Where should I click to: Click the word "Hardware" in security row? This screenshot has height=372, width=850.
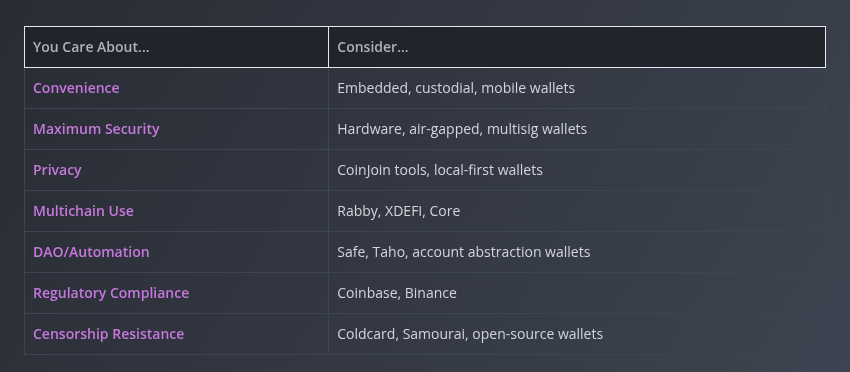pos(370,129)
